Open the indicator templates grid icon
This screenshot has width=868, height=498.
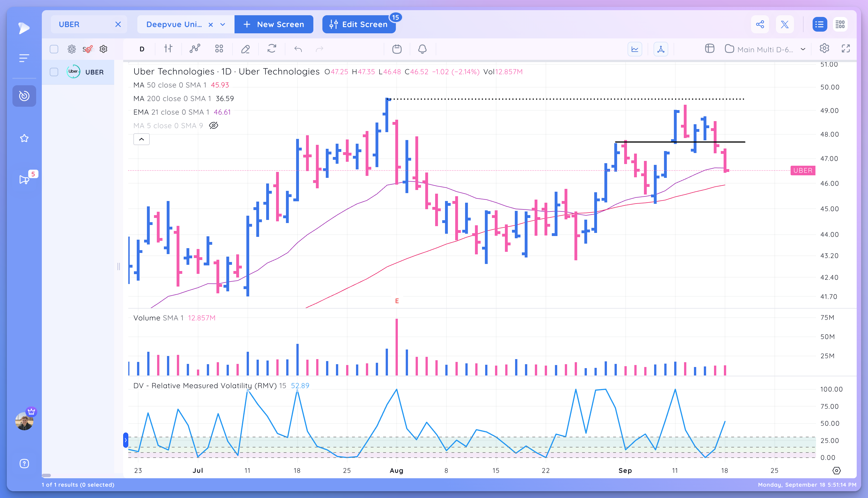click(x=219, y=49)
